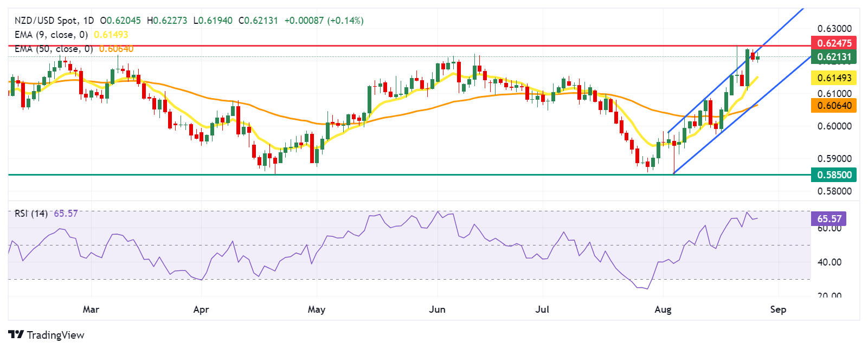Click the Mar label on time axis
The width and height of the screenshot is (868, 349).
point(91,309)
